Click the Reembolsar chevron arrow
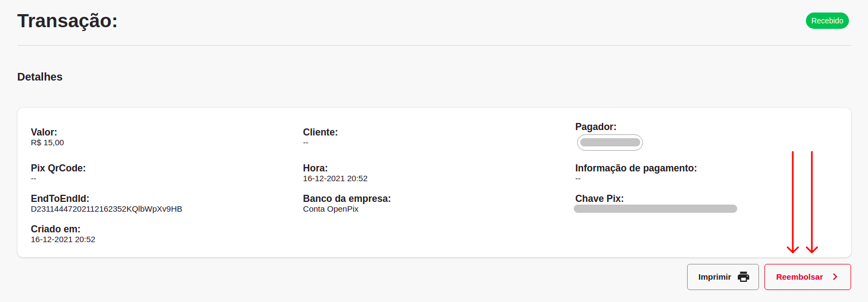The height and width of the screenshot is (302, 868). click(x=835, y=277)
